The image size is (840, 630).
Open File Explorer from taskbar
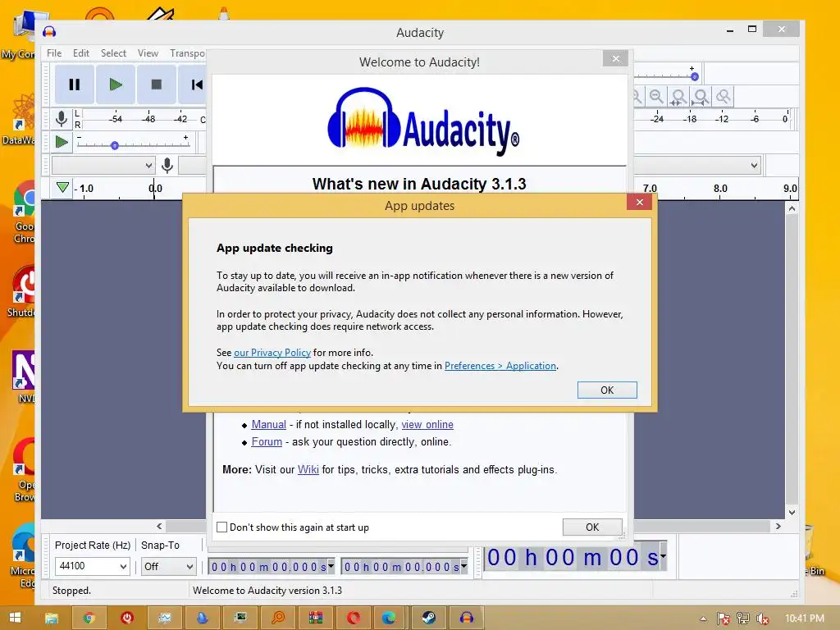(52, 619)
